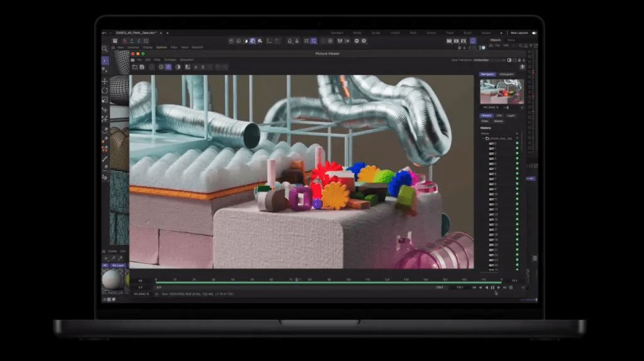Click the go to start button in playback controls
The image size is (644, 361).
coord(474,288)
